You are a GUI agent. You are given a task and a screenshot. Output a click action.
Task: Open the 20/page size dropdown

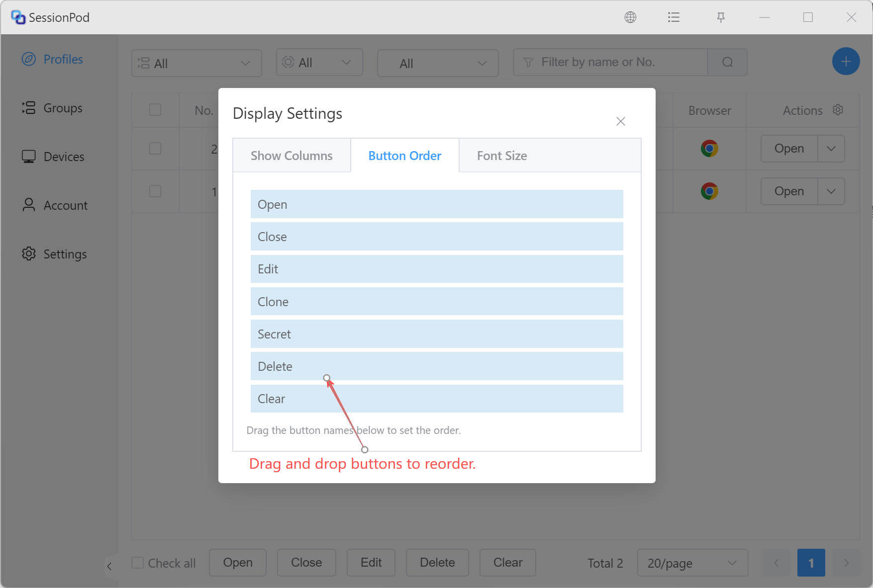pos(692,563)
